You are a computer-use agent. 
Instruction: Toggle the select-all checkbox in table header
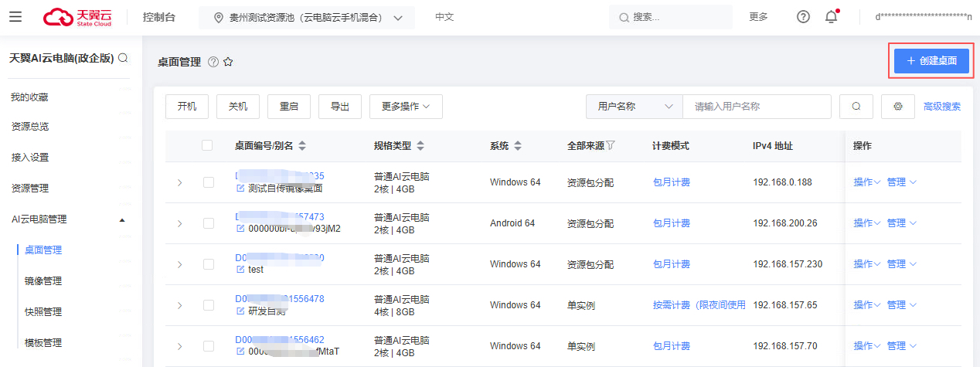(x=207, y=145)
